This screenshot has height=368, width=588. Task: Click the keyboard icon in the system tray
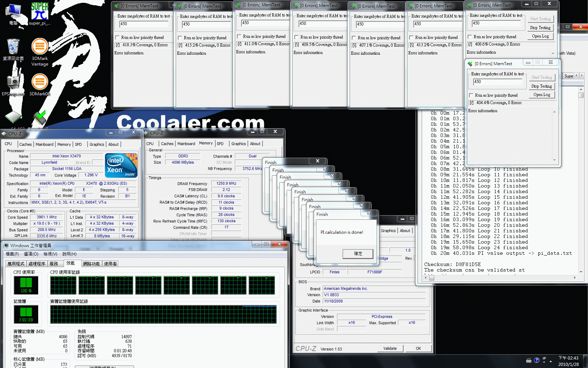pos(529,360)
